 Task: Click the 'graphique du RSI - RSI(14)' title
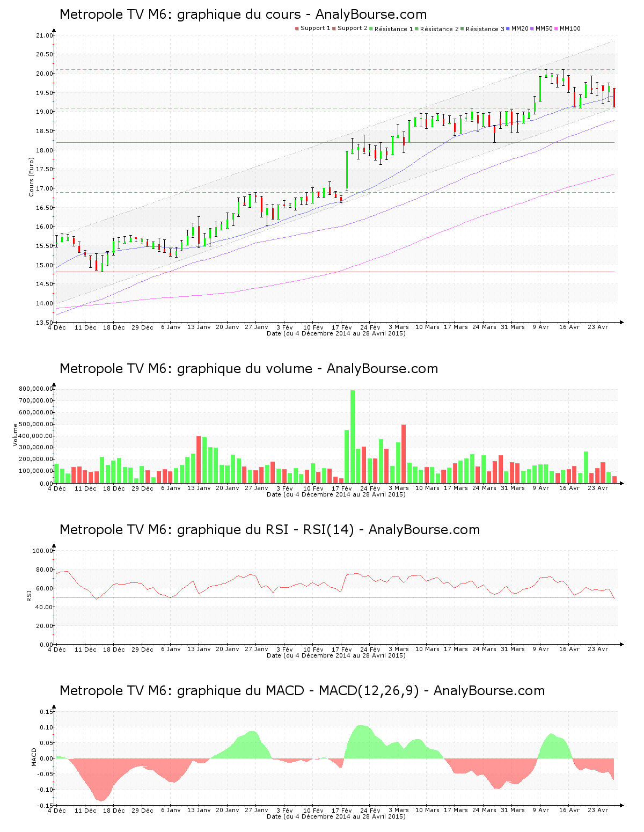(269, 530)
